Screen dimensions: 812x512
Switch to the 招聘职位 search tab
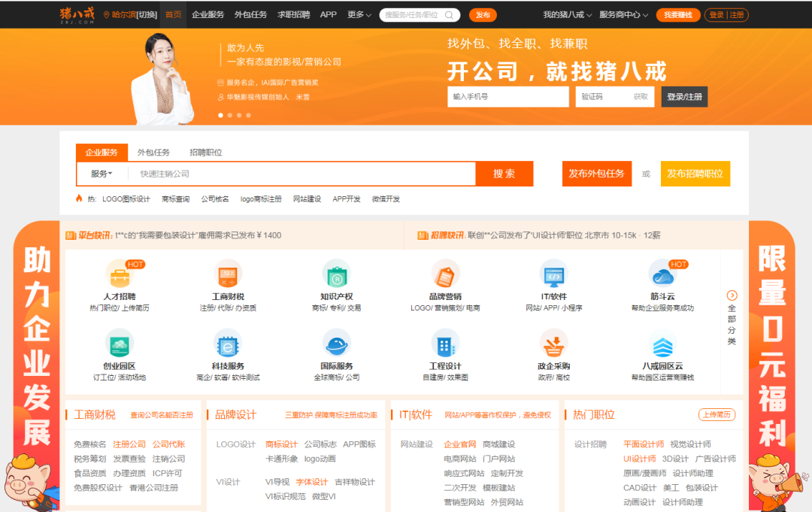click(x=206, y=153)
